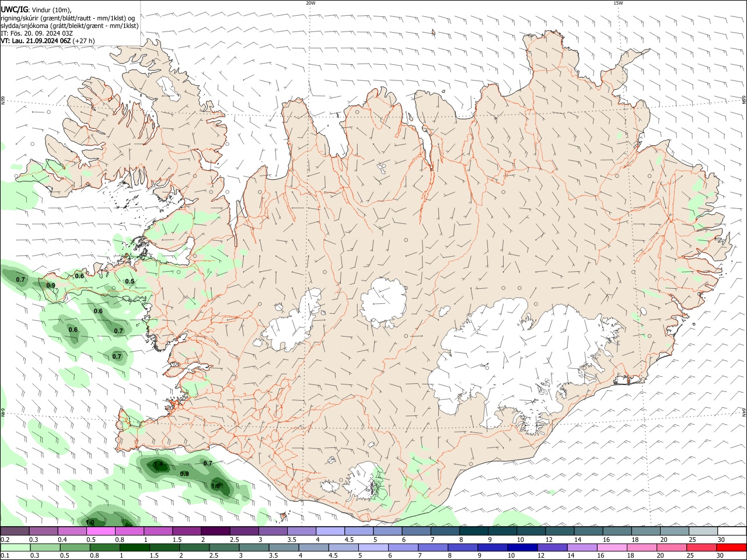Click the title text 'UWC/IG: Vindur (10m),'
This screenshot has width=747, height=560.
pyautogui.click(x=36, y=9)
